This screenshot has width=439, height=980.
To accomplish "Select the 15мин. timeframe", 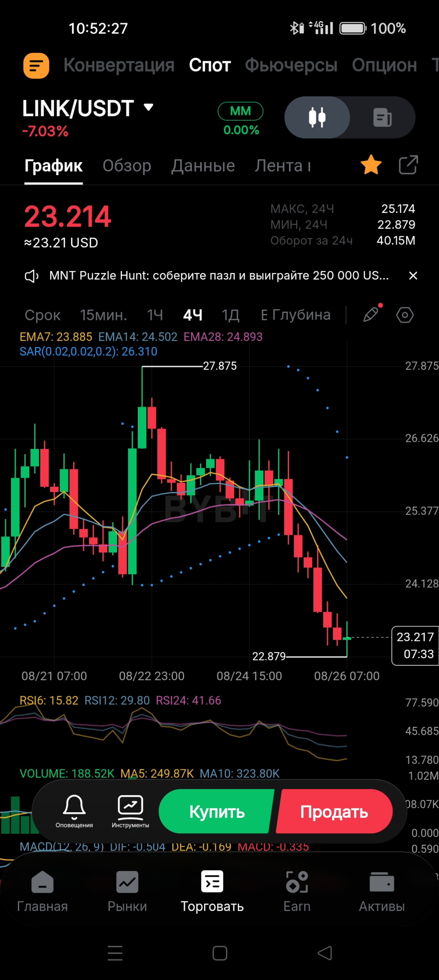I will (104, 315).
